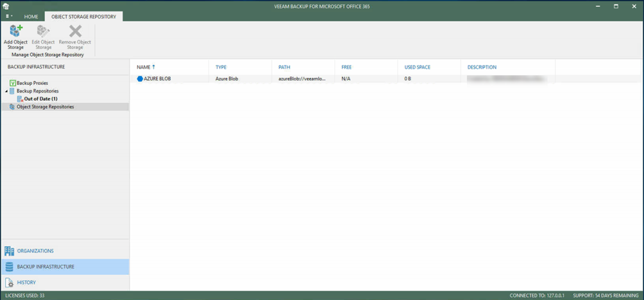The image size is (644, 300).
Task: Click Support: 54 Days Remaining status text
Action: point(606,296)
